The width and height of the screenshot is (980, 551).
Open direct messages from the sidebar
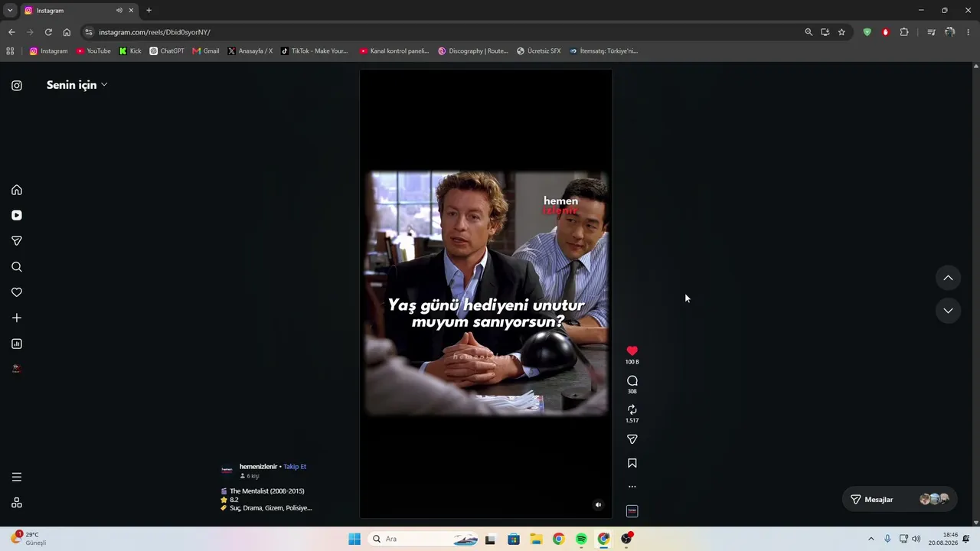point(17,241)
